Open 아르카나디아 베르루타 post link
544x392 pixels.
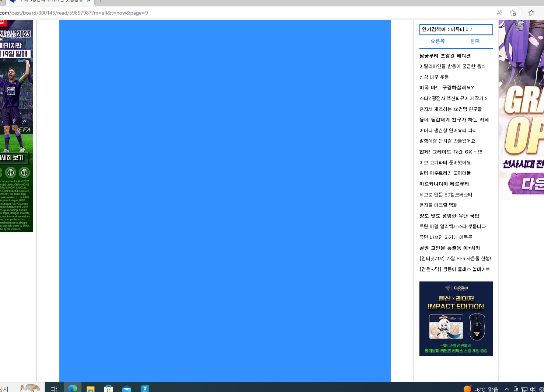(x=444, y=184)
